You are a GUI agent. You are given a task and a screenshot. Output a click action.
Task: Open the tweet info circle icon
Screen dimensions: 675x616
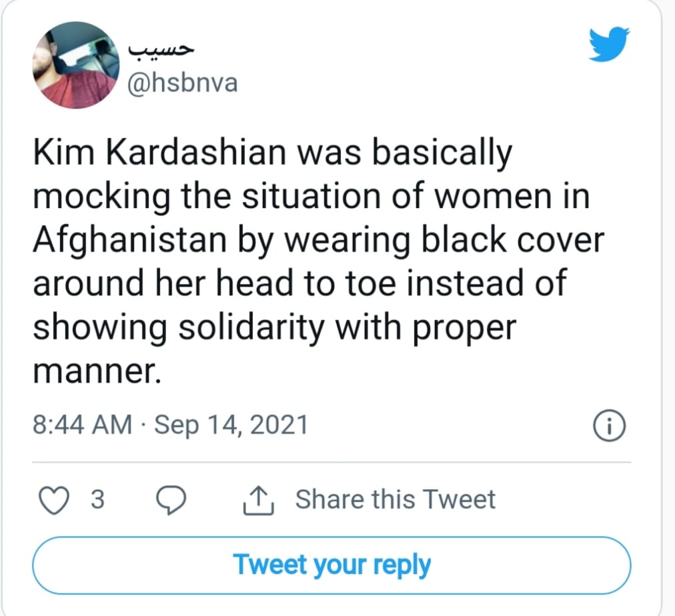610,427
